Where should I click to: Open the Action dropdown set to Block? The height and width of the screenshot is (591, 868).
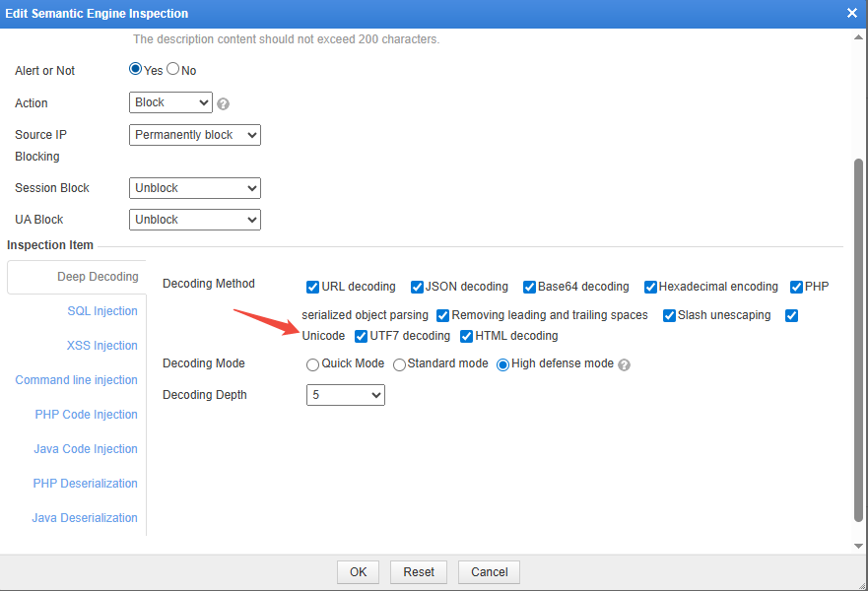[x=170, y=102]
